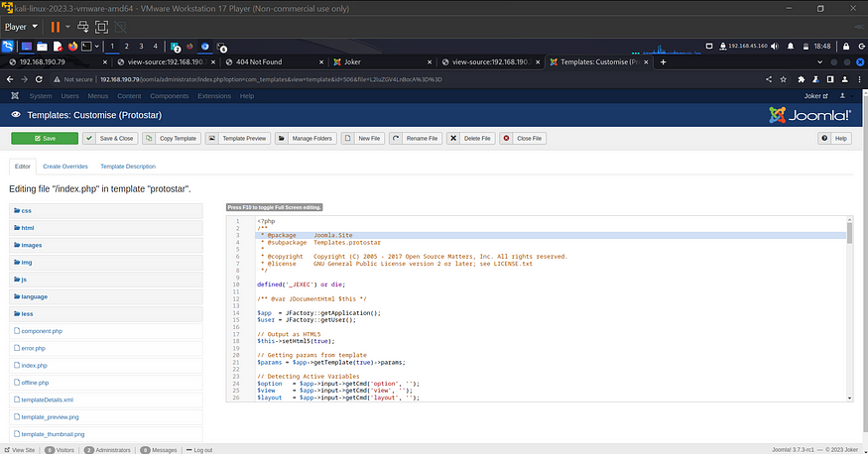Open templateDetails.xml file

click(47, 399)
